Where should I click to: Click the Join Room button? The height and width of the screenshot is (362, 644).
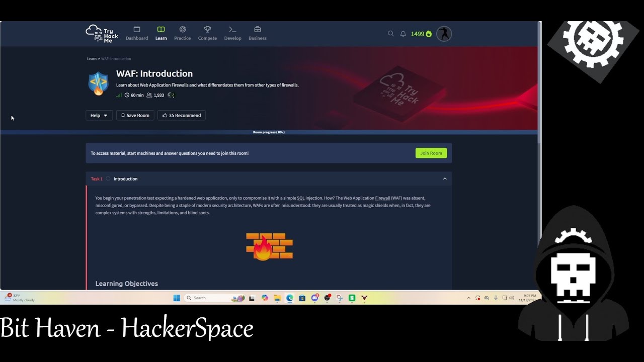click(x=431, y=153)
